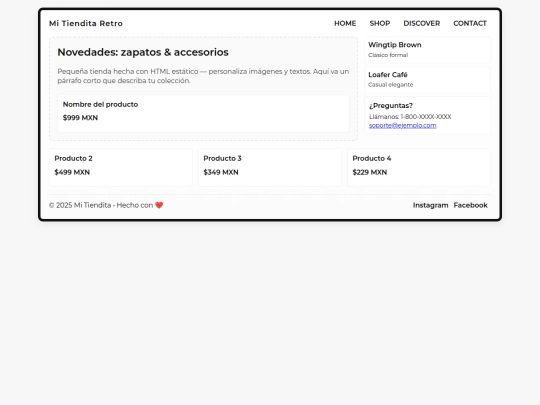This screenshot has height=405, width=540.
Task: Click the $499 MXN price
Action: [72, 172]
